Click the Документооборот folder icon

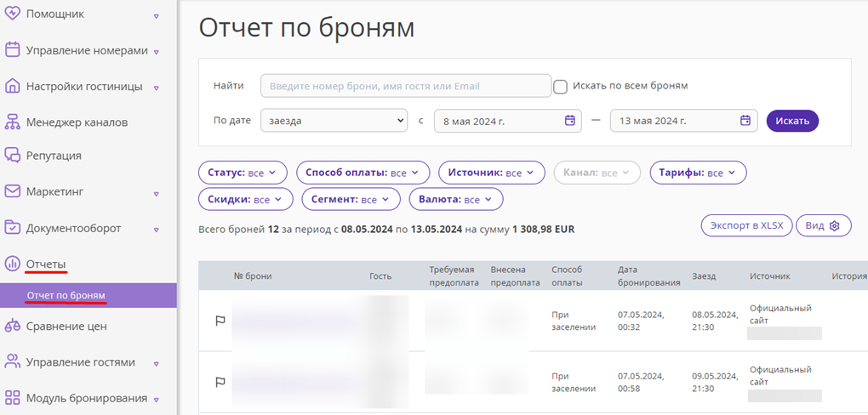(12, 227)
